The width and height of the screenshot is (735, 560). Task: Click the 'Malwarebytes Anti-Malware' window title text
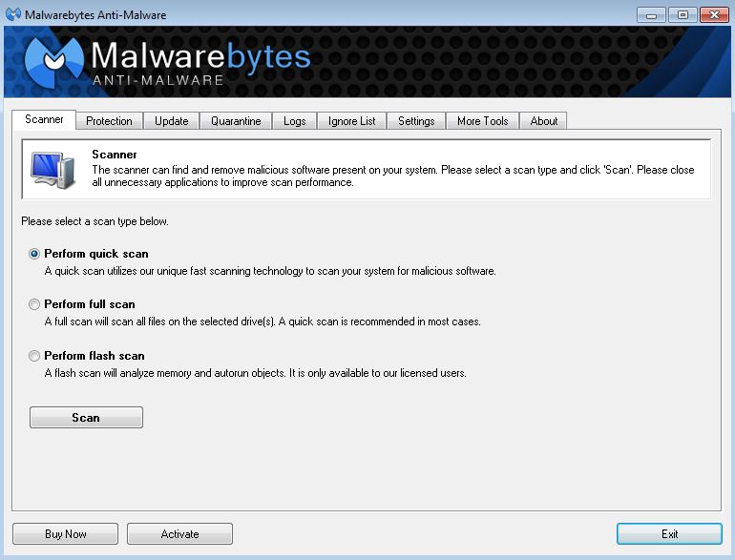tap(95, 15)
